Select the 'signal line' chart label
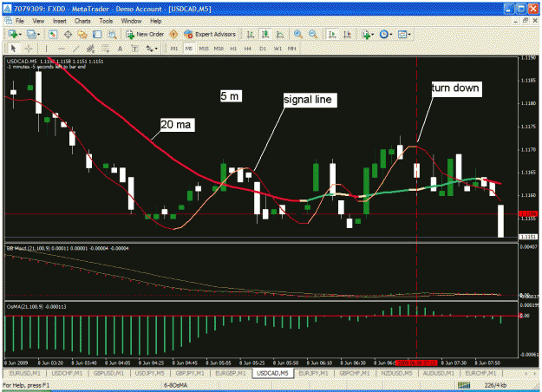Image resolution: width=542 pixels, height=392 pixels. point(309,100)
